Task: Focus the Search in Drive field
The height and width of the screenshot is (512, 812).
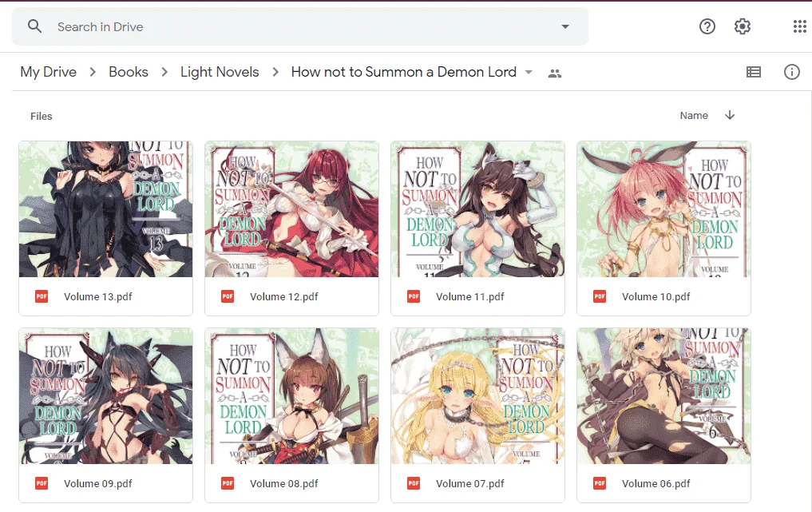Action: coord(300,26)
